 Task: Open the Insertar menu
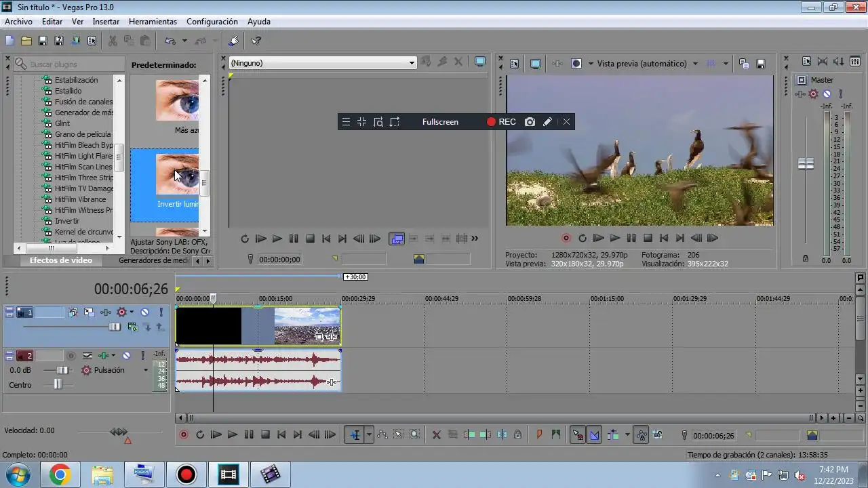click(x=106, y=22)
